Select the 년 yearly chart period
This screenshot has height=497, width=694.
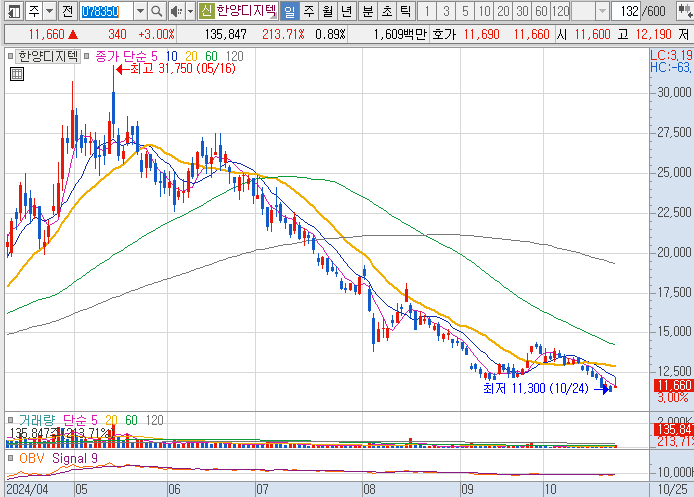click(347, 11)
